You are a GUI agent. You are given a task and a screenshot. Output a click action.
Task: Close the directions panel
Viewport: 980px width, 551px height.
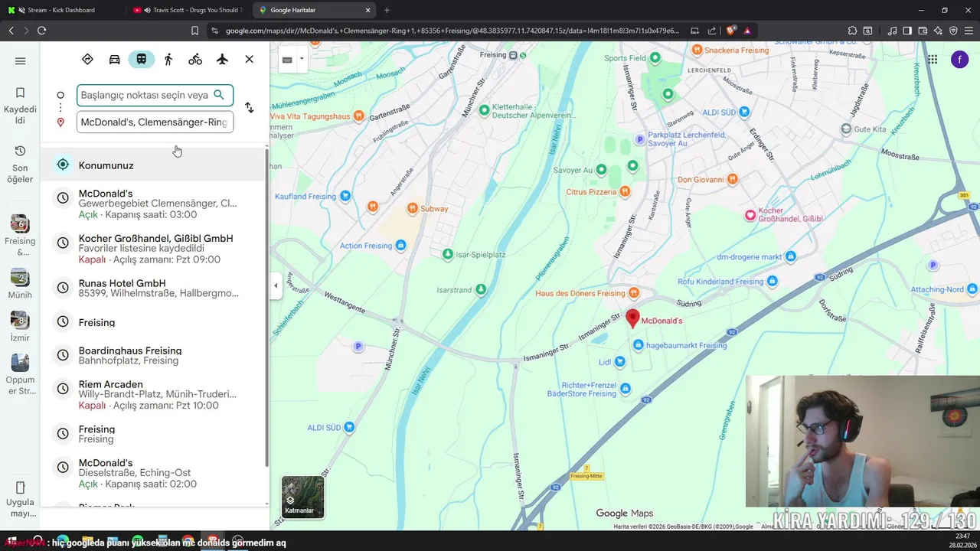(249, 59)
